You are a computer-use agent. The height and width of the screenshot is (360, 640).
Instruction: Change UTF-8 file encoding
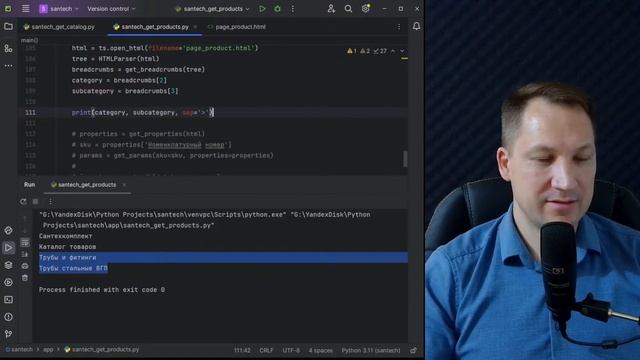(x=291, y=351)
